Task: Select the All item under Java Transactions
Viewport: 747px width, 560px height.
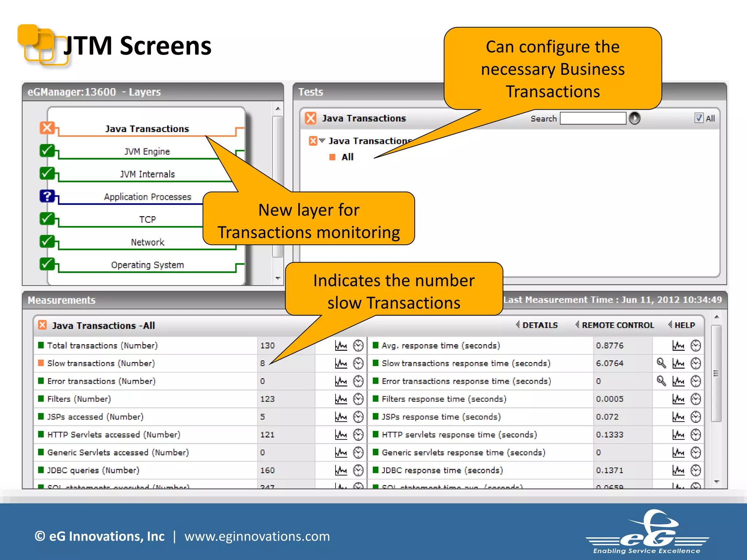Action: (347, 157)
